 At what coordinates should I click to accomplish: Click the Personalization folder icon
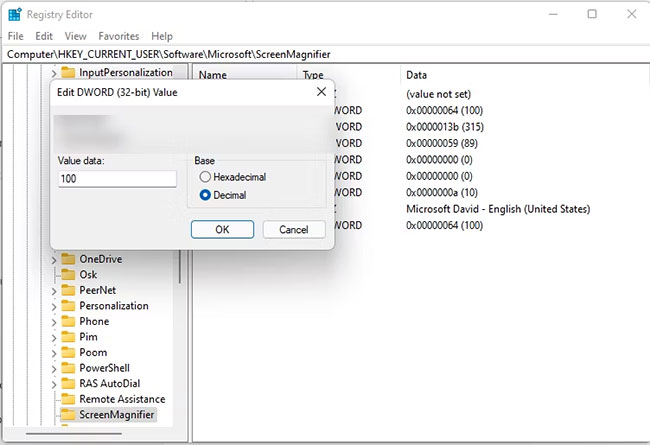[x=68, y=306]
